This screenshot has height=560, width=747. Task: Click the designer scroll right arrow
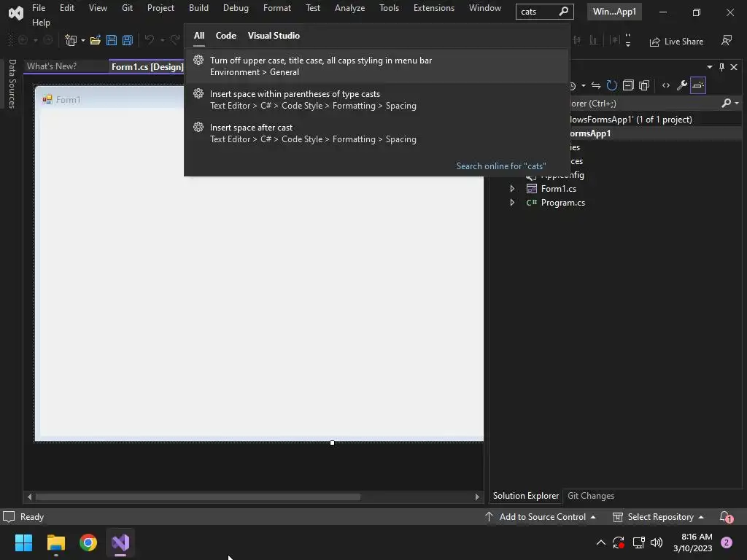[x=477, y=497]
